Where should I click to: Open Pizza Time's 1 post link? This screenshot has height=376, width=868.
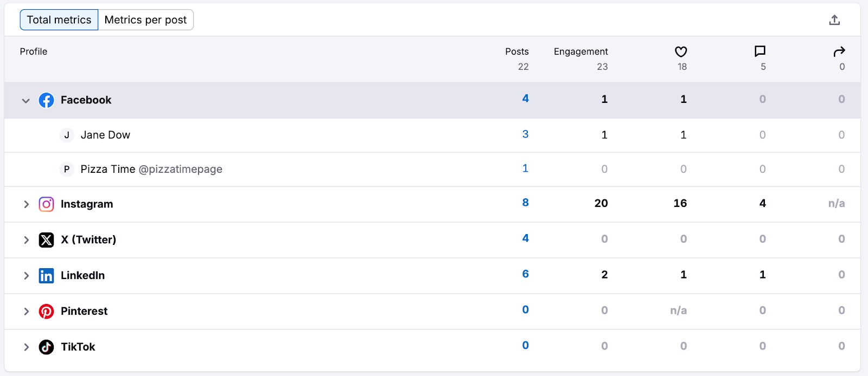[x=525, y=168]
